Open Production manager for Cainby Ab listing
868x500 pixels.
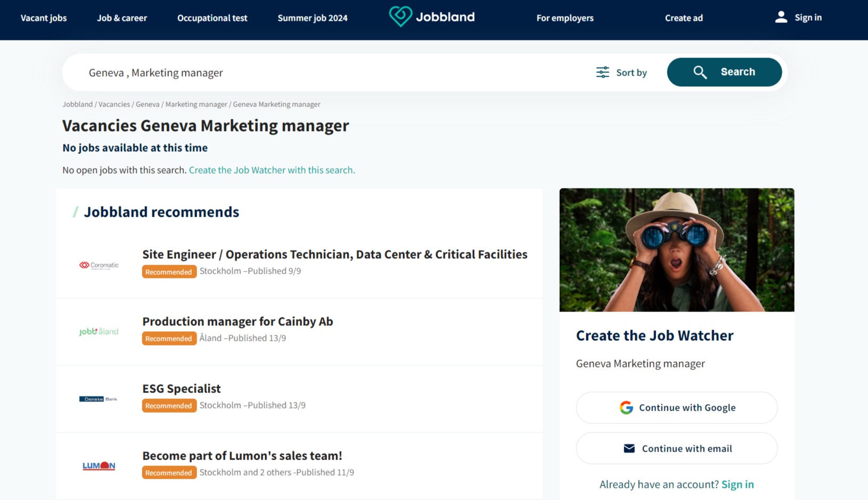click(x=238, y=322)
